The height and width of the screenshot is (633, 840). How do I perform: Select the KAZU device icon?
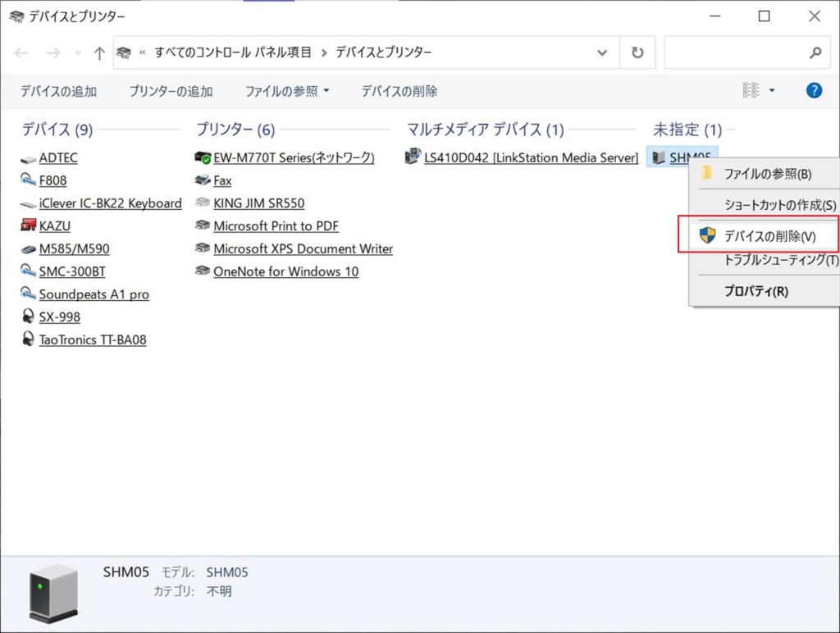pyautogui.click(x=28, y=225)
